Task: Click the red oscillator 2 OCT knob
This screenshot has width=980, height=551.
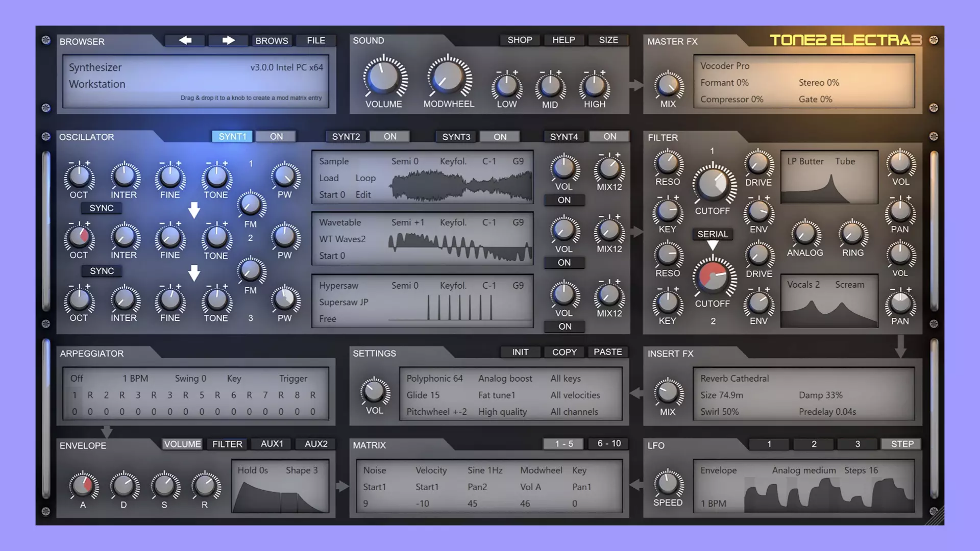Action: pyautogui.click(x=79, y=237)
